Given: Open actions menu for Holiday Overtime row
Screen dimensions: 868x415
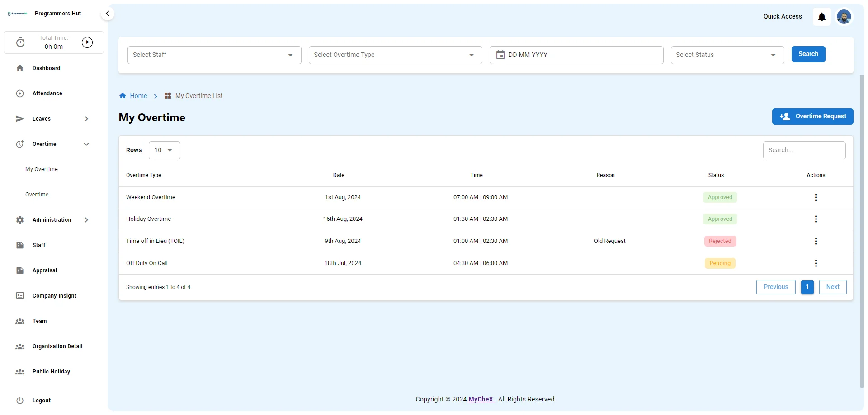Looking at the screenshot, I should (x=816, y=219).
